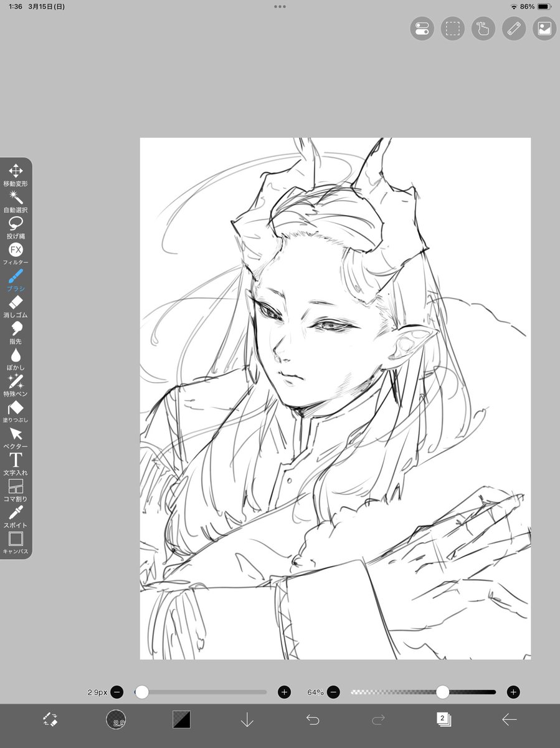
Task: Tap the 1:36 clock in status bar
Action: (x=16, y=6)
